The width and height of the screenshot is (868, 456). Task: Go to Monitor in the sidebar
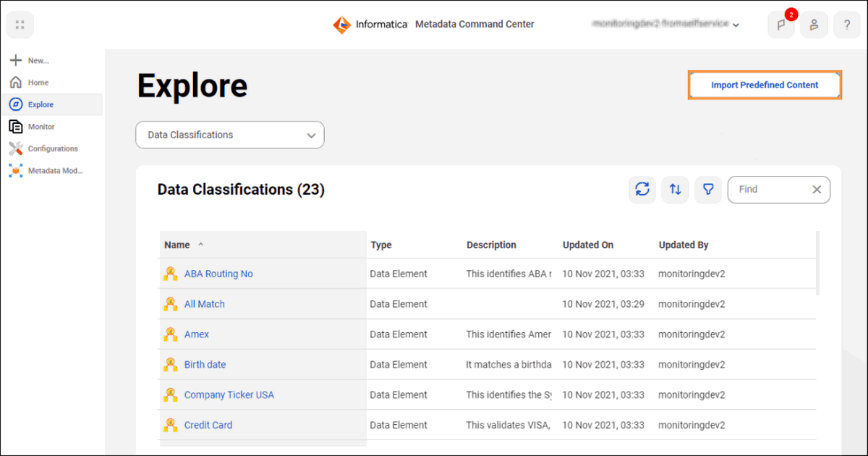41,127
